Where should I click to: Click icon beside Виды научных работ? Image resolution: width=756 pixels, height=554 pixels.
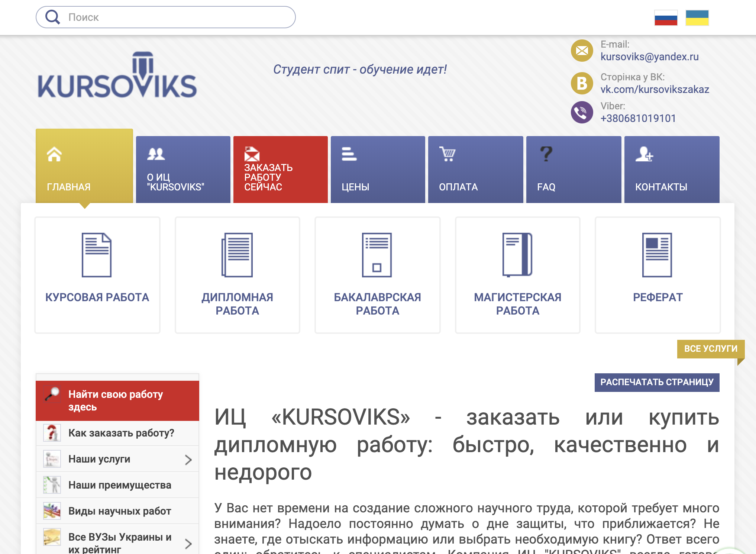pos(52,511)
